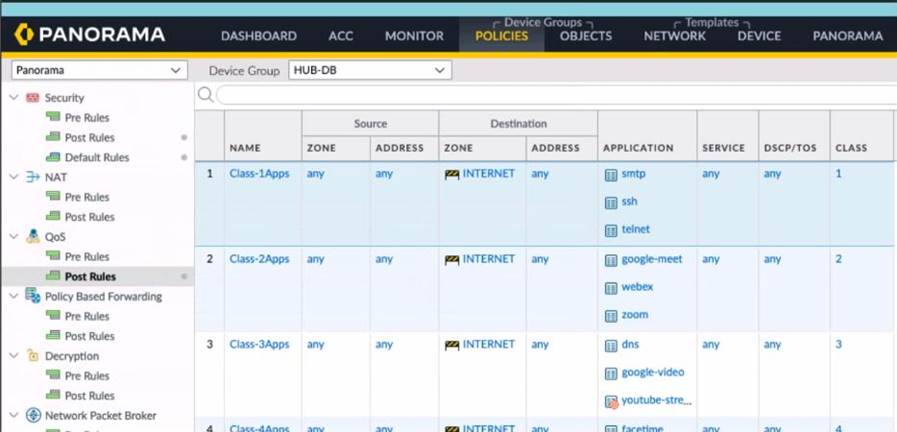
Task: Open the MONITOR tab
Action: (x=414, y=36)
